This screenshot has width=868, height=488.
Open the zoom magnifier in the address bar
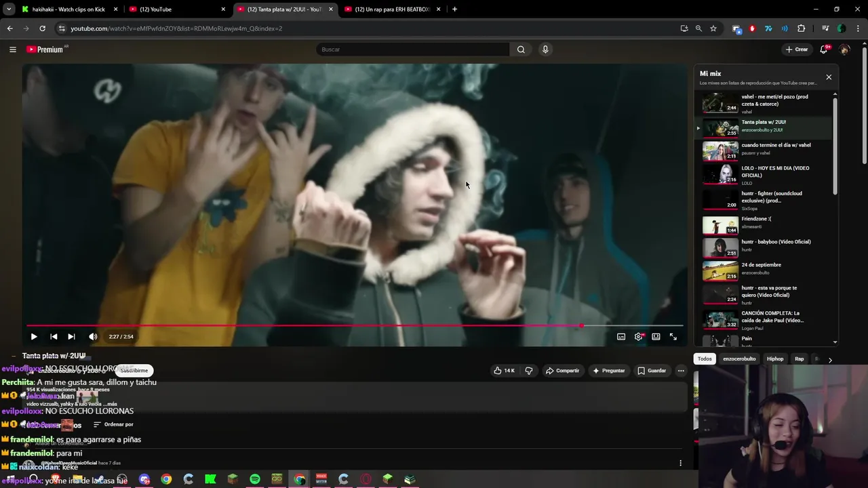[x=698, y=28]
